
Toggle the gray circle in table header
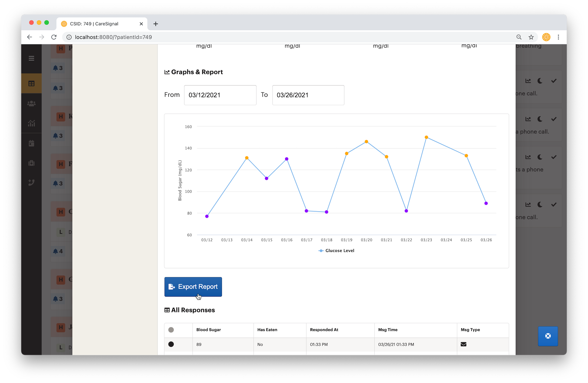(x=171, y=330)
